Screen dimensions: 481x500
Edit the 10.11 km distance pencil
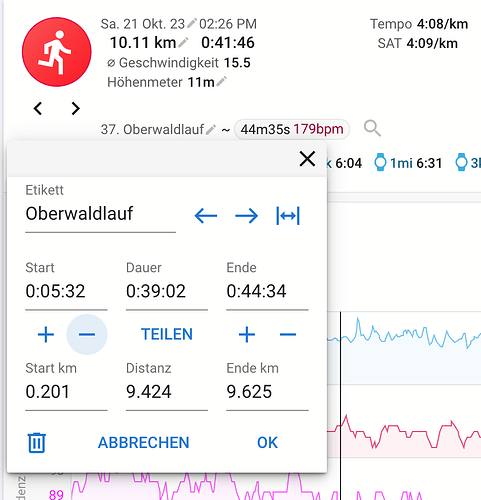(183, 42)
